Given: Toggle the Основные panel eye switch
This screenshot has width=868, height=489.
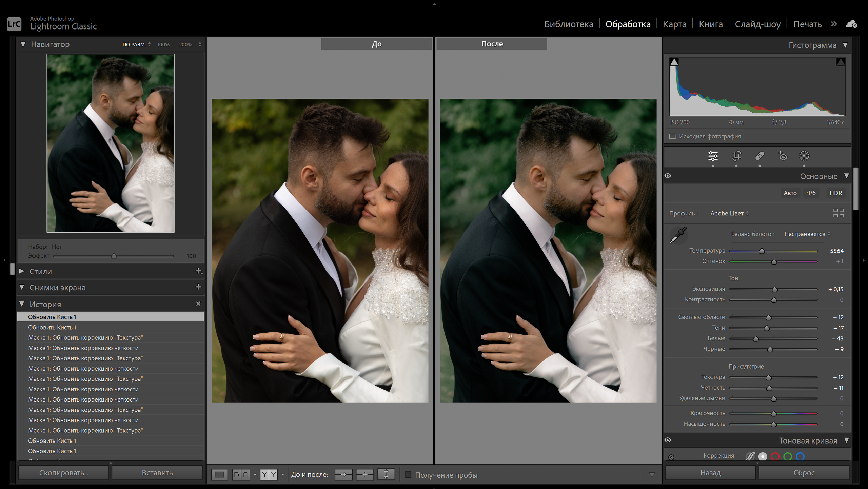Looking at the screenshot, I should point(668,176).
